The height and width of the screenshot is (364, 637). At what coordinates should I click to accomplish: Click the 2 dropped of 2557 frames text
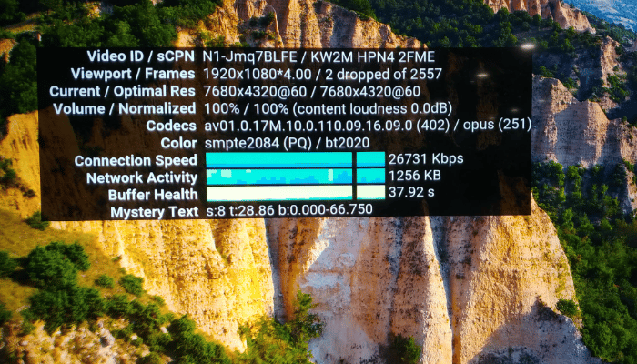click(383, 74)
